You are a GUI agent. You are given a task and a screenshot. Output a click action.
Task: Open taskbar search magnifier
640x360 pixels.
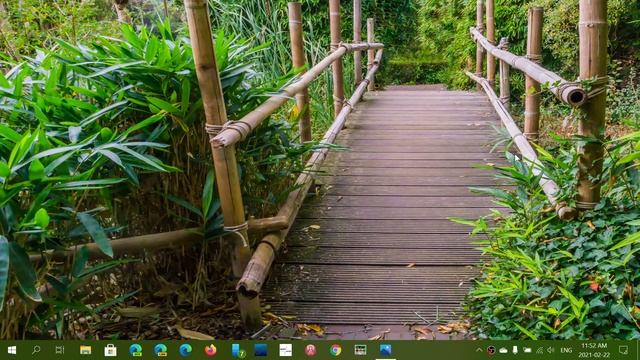click(36, 350)
